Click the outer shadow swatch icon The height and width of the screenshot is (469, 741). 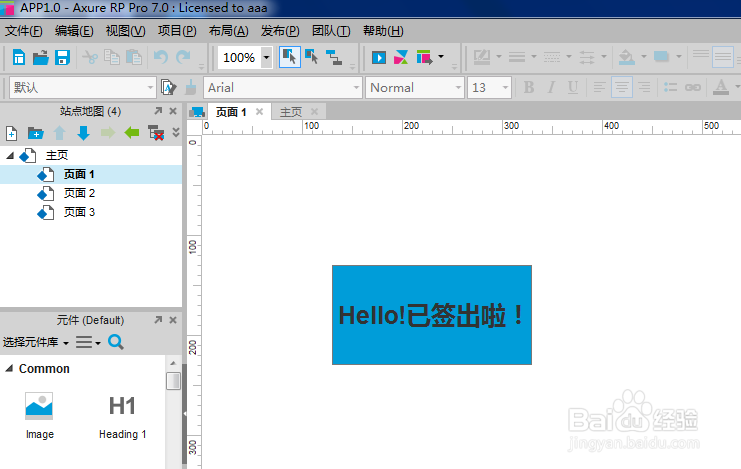662,57
